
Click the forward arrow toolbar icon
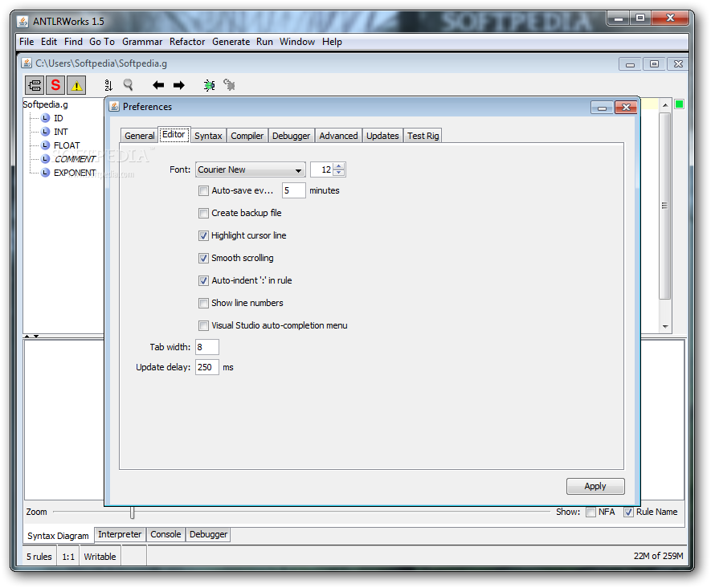pyautogui.click(x=179, y=85)
